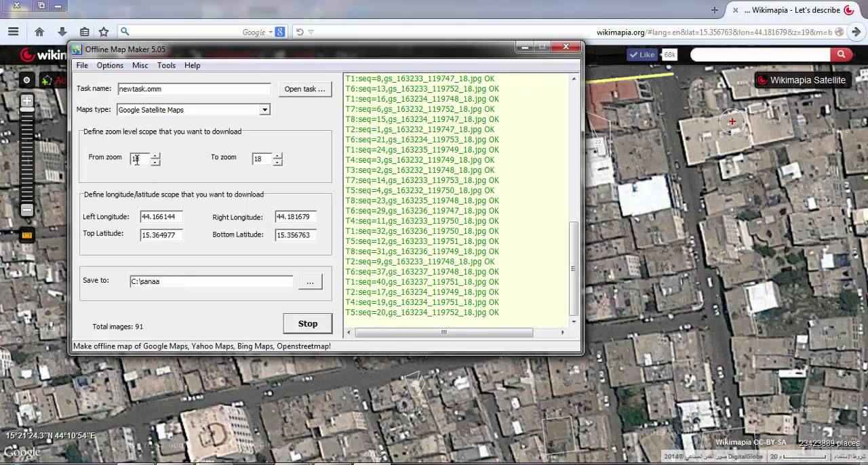Open the Google search engine dropdown
868x465 pixels.
pyautogui.click(x=270, y=32)
